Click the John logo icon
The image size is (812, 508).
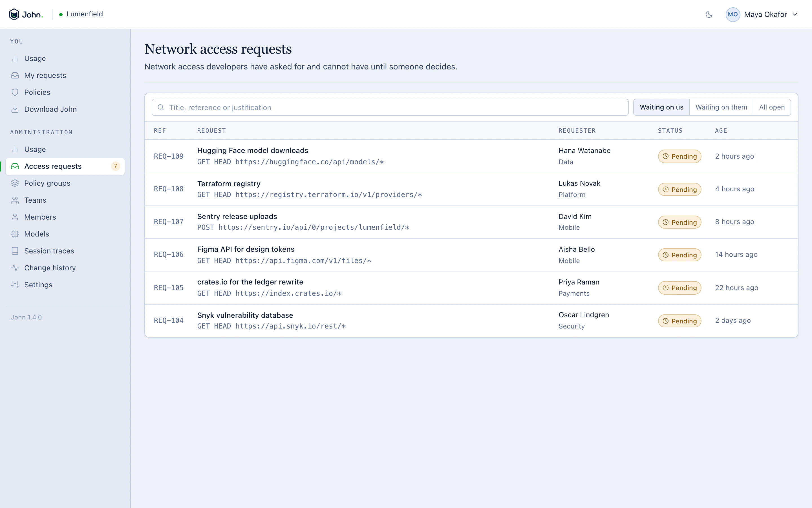point(14,14)
